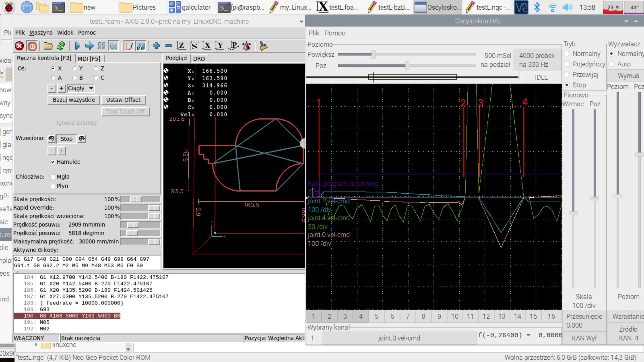Clear live plot with the broom icon
The image size is (644, 362).
[263, 46]
